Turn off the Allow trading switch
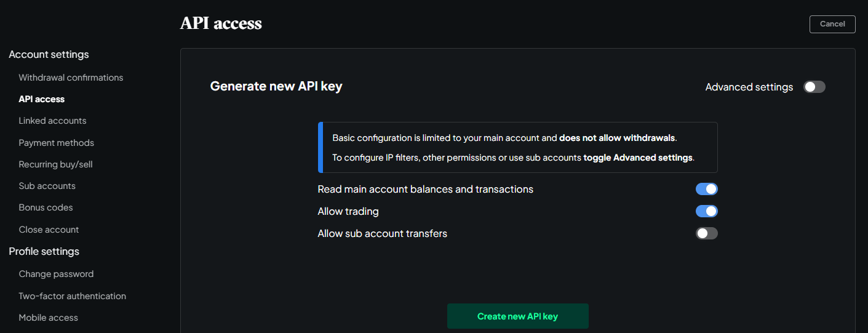This screenshot has width=868, height=333. point(706,211)
